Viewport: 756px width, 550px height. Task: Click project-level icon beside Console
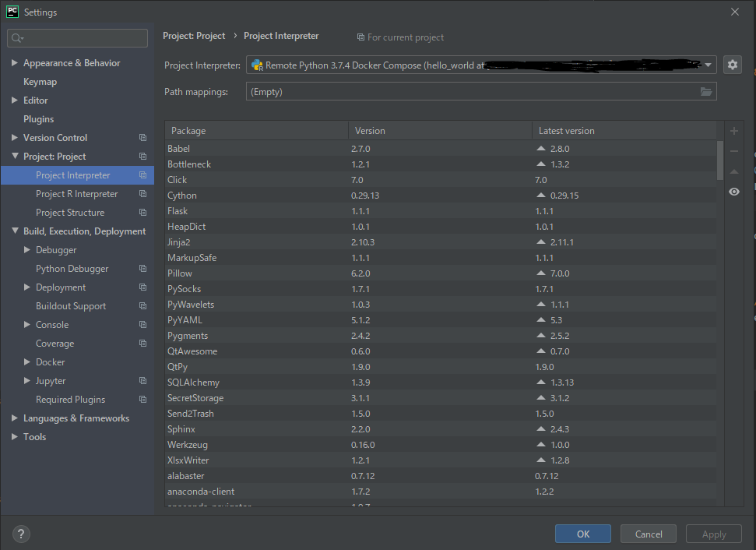coord(142,324)
